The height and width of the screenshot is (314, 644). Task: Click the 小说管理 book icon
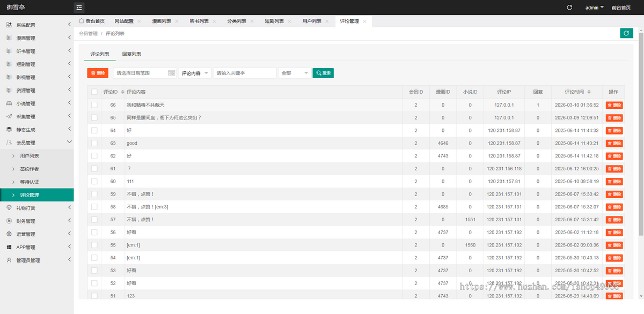pos(9,103)
